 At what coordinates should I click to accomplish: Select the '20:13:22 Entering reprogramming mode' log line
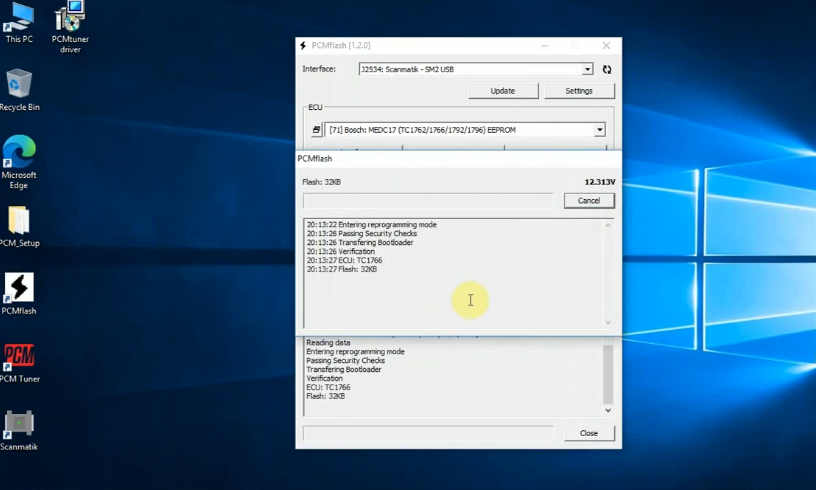pos(372,225)
